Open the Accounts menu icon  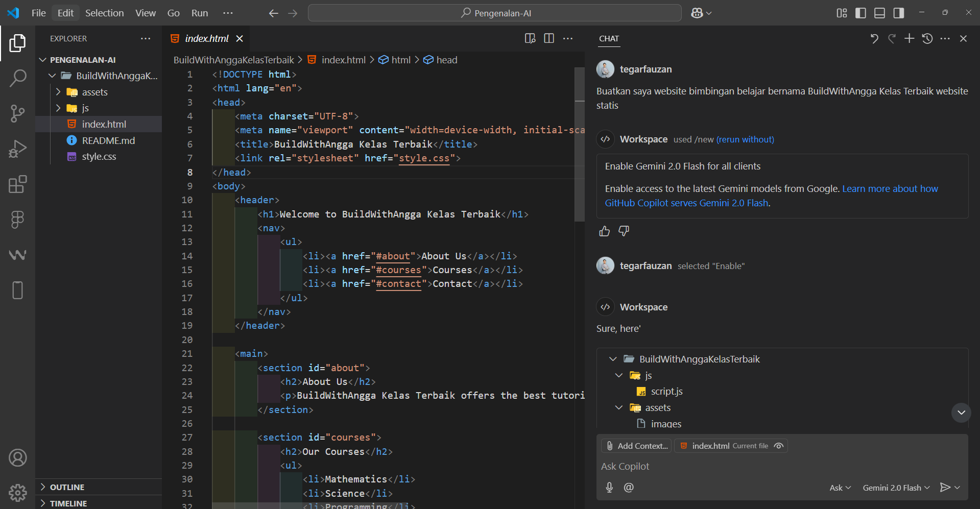(17, 458)
